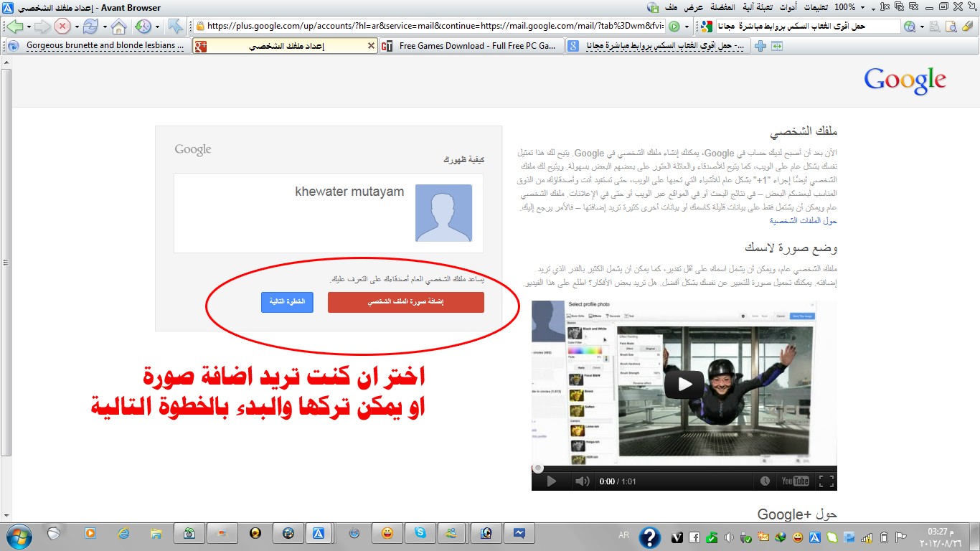
Task: Click the Google logo at page top
Action: 905,80
